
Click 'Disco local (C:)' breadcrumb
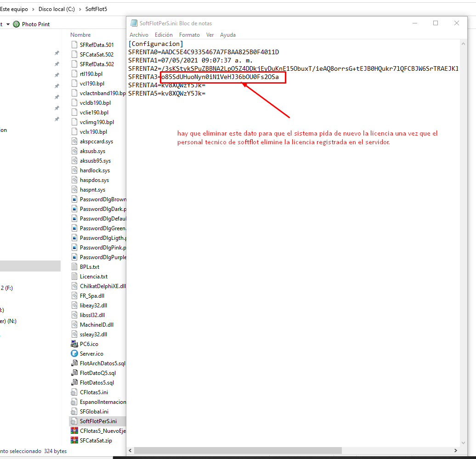pyautogui.click(x=57, y=9)
